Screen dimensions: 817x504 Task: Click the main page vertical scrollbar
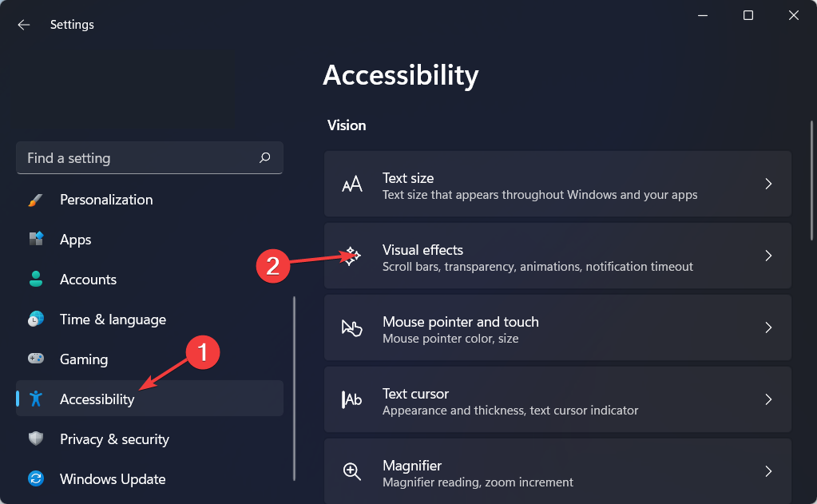pos(811,181)
